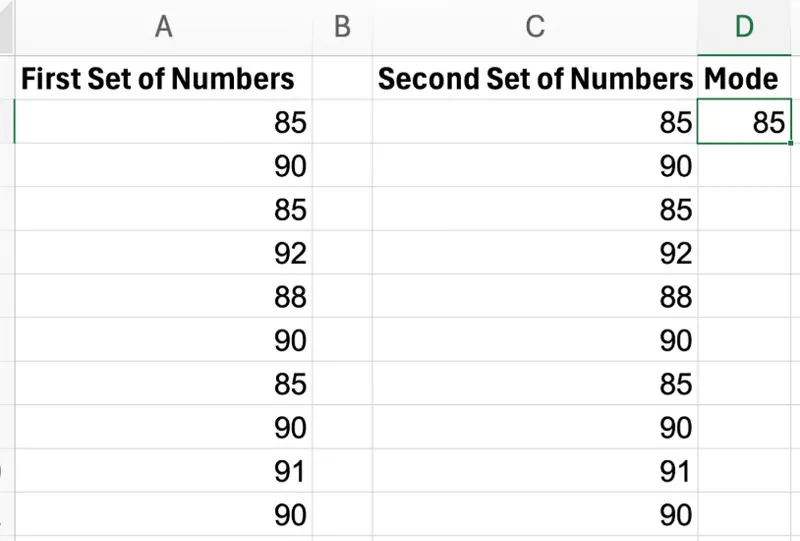Select the column B header
This screenshot has height=541, width=800.
click(342, 27)
